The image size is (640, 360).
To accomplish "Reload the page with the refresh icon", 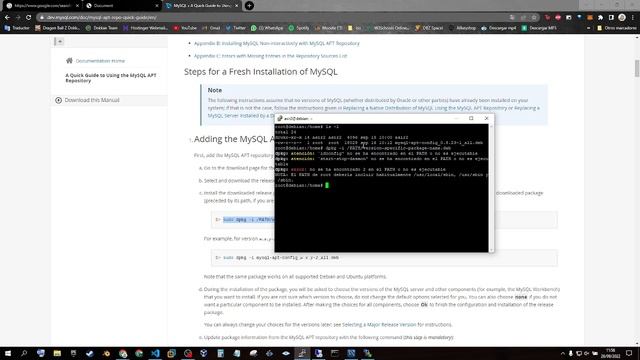I will [x=29, y=18].
